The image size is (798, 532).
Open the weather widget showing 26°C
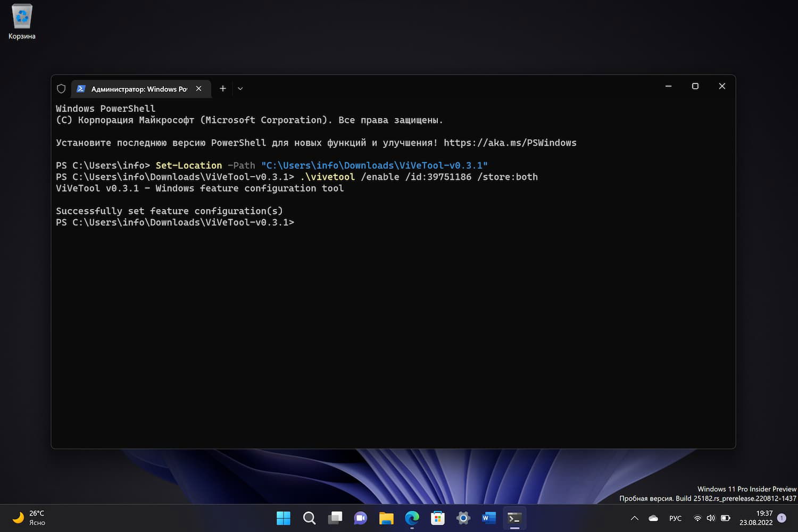coord(29,518)
